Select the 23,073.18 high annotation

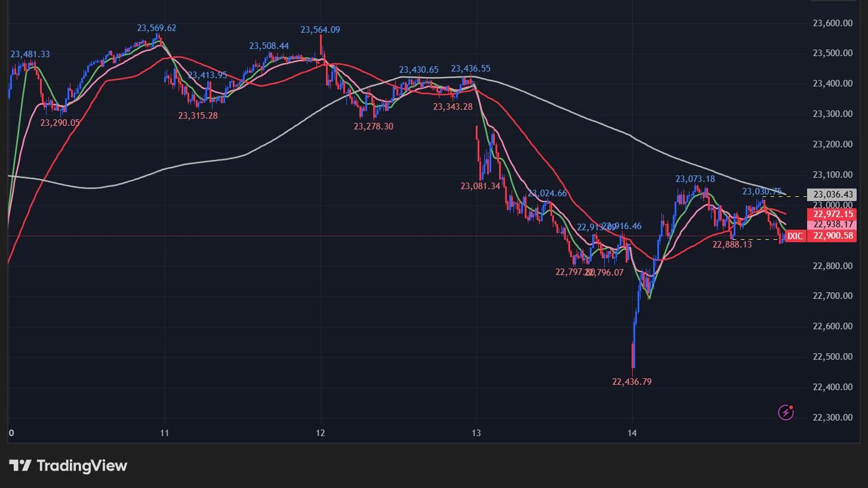[x=695, y=179]
